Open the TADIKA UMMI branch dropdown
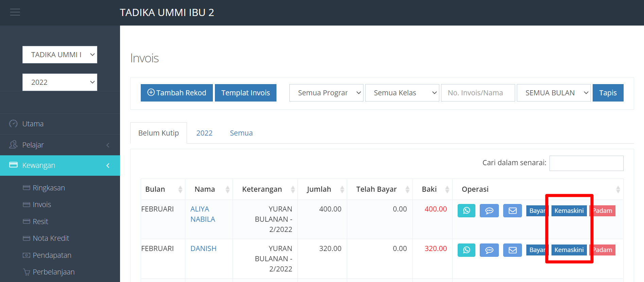This screenshot has width=644, height=282. pos(60,55)
